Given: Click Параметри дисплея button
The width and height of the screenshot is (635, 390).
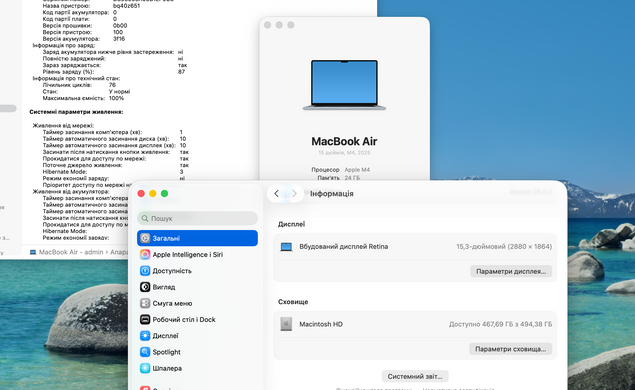Looking at the screenshot, I should click(x=511, y=271).
